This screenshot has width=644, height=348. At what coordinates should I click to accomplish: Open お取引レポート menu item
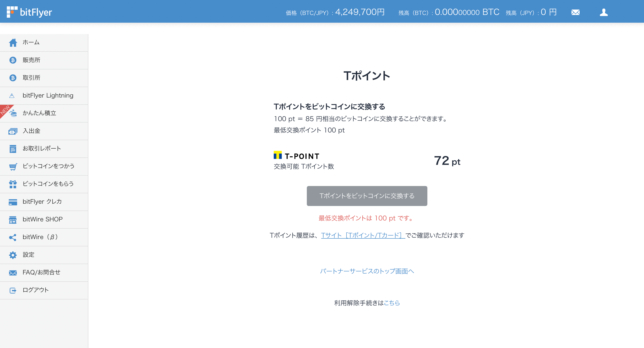44,149
